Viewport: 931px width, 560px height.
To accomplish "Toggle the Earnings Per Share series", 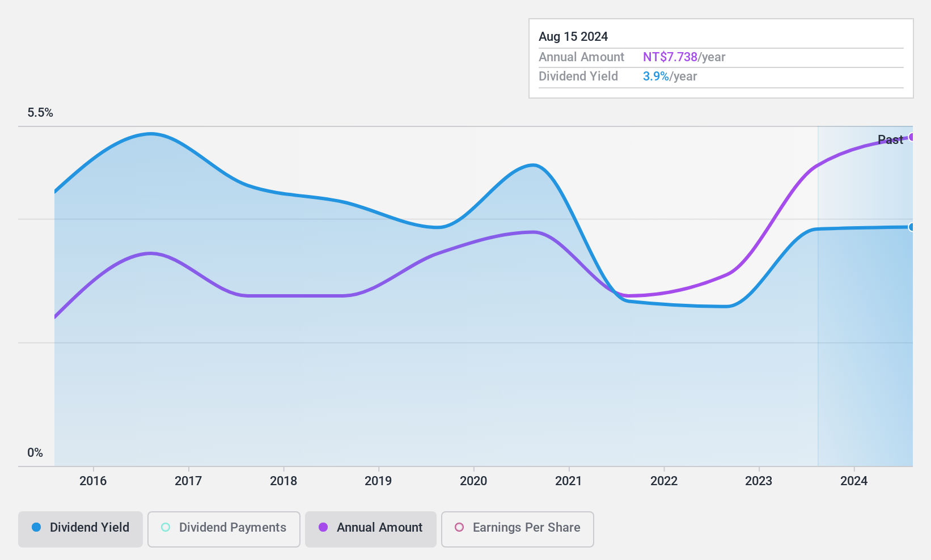I will click(x=518, y=529).
